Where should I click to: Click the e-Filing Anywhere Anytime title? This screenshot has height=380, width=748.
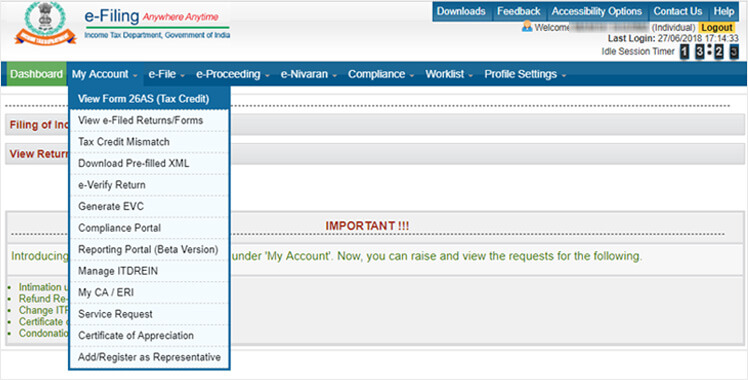pos(152,17)
